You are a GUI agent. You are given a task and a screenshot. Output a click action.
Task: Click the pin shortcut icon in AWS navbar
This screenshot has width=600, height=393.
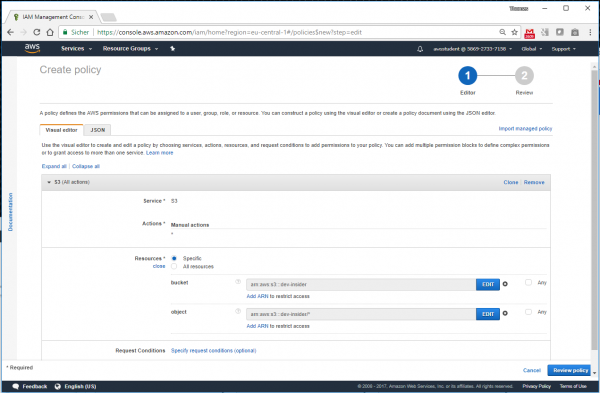pyautogui.click(x=173, y=49)
